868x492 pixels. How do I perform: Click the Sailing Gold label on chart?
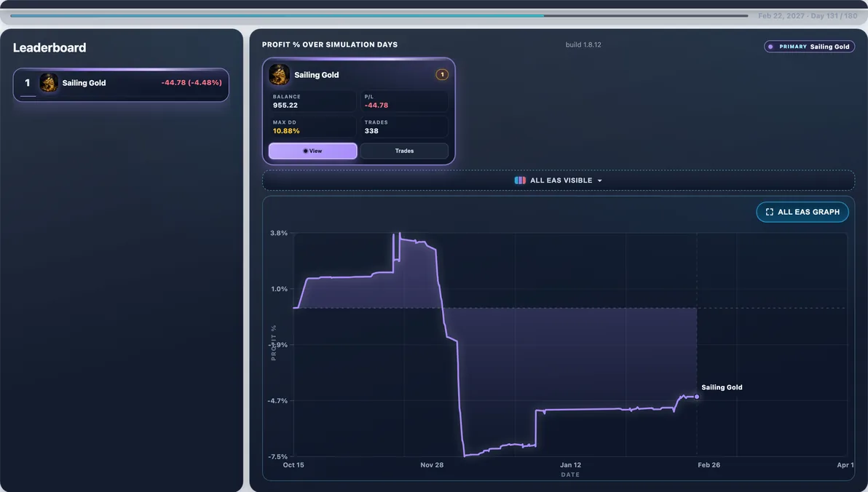click(x=722, y=387)
